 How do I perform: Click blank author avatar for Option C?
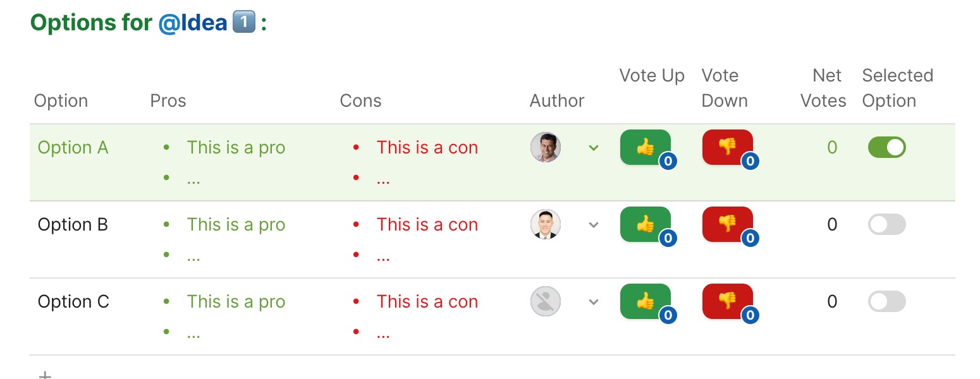[x=546, y=301]
